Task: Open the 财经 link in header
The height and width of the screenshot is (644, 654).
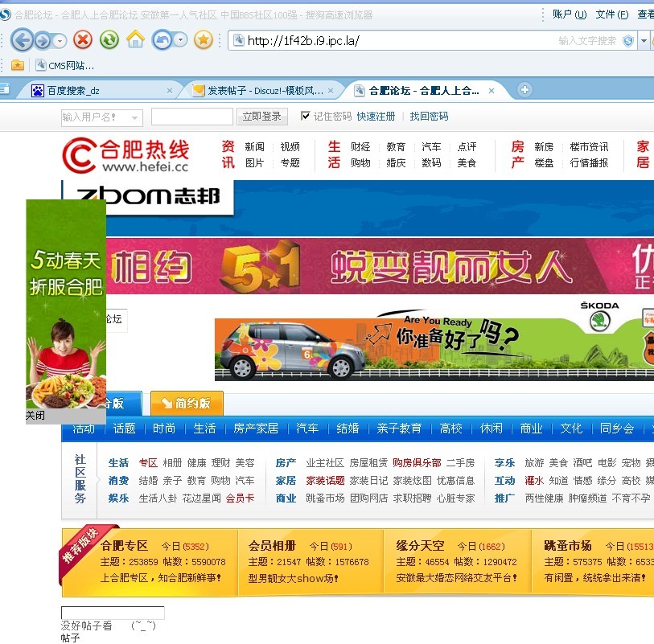Action: [360, 146]
